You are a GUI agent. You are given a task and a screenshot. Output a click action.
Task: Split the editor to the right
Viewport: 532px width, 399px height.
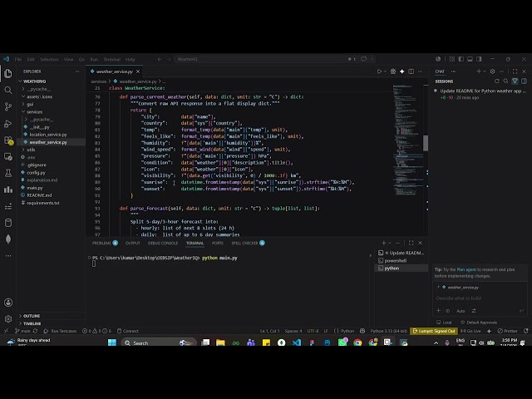(411, 71)
